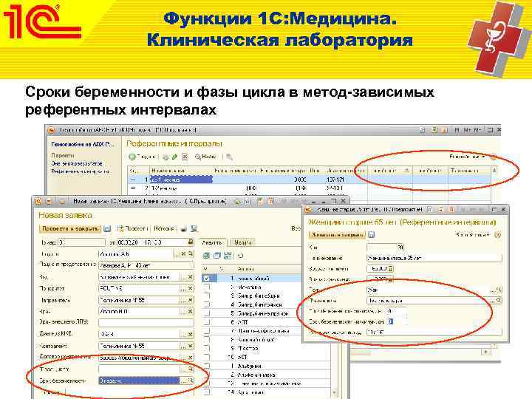Click down arrow of the analyses list scrollbar
This screenshot has height=399, width=532.
pos(335,393)
